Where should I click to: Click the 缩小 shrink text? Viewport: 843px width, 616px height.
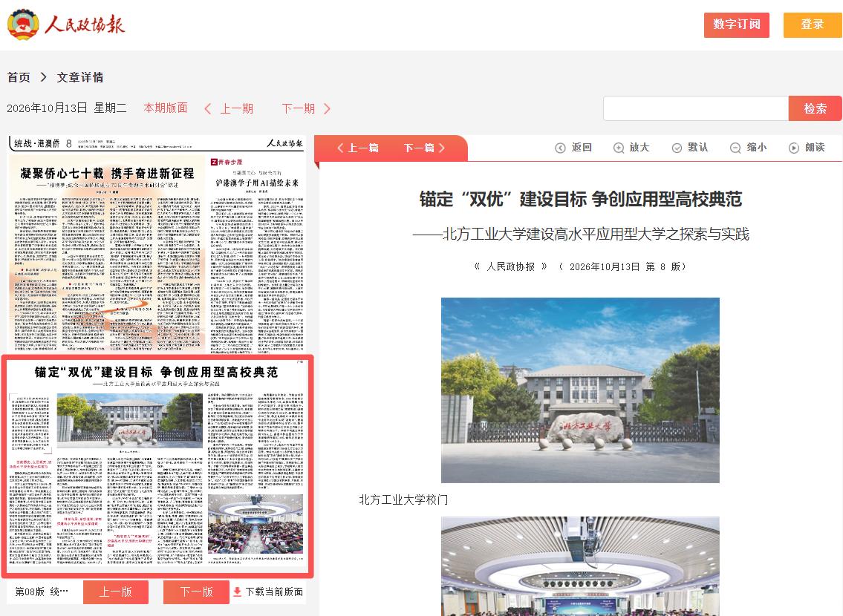(x=756, y=147)
